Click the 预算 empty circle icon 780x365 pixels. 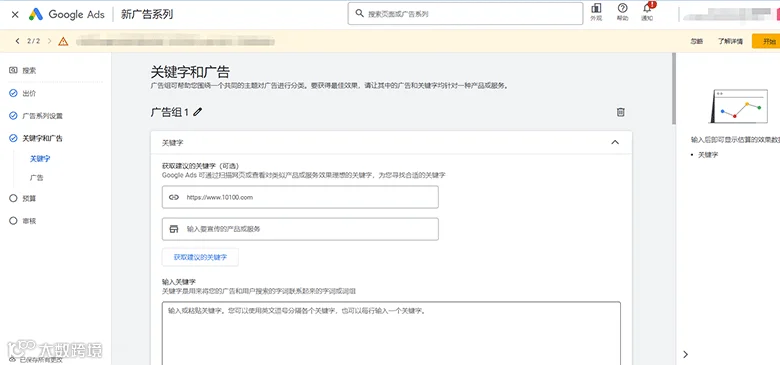pos(13,198)
